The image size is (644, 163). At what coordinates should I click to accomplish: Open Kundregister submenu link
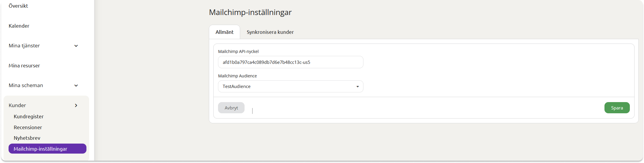29,117
